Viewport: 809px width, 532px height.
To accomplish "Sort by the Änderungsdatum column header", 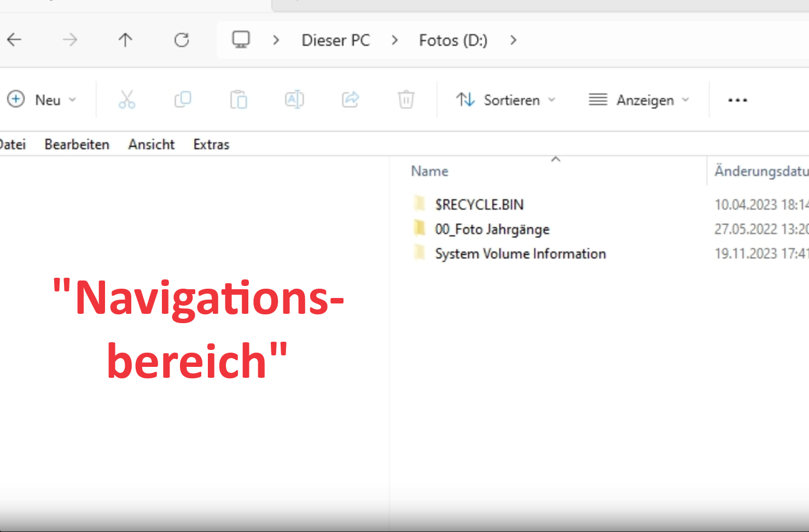I will (760, 171).
